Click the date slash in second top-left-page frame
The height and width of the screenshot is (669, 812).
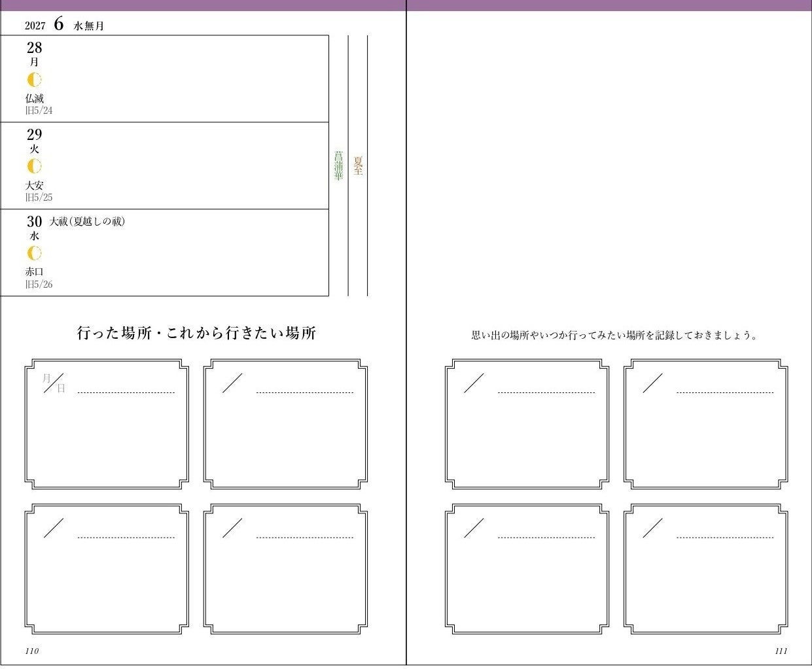click(x=232, y=383)
